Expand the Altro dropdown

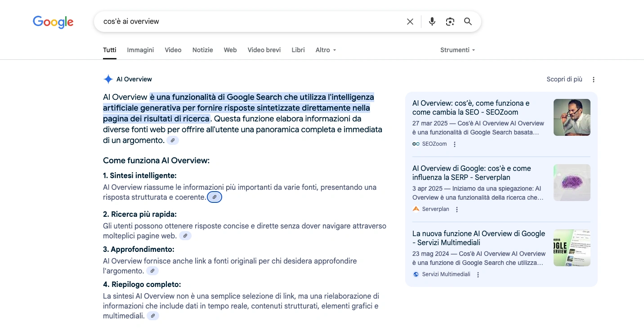[325, 50]
